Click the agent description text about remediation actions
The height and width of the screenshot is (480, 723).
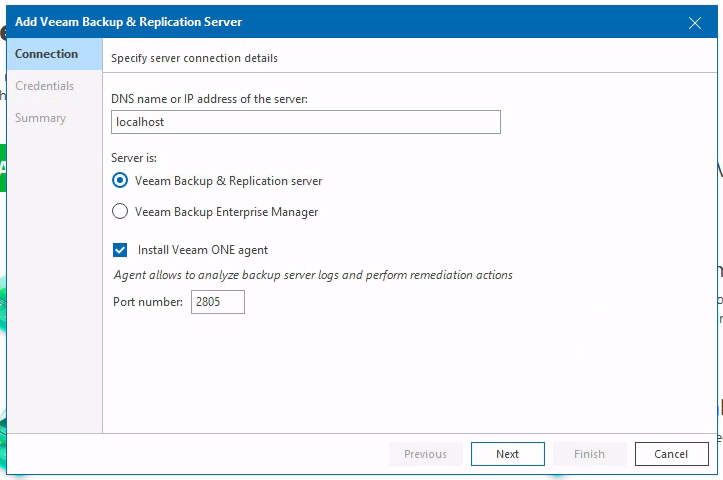[x=313, y=275]
